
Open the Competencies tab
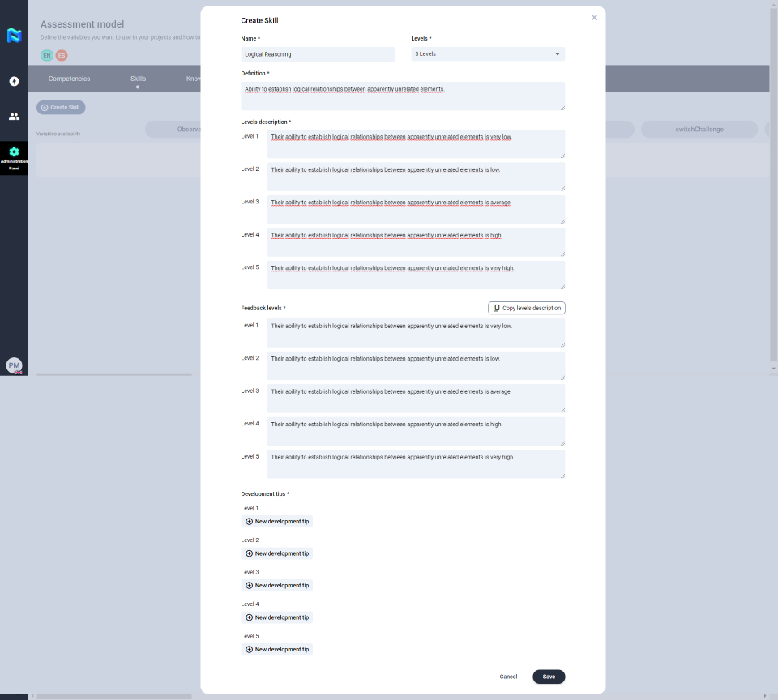tap(69, 79)
